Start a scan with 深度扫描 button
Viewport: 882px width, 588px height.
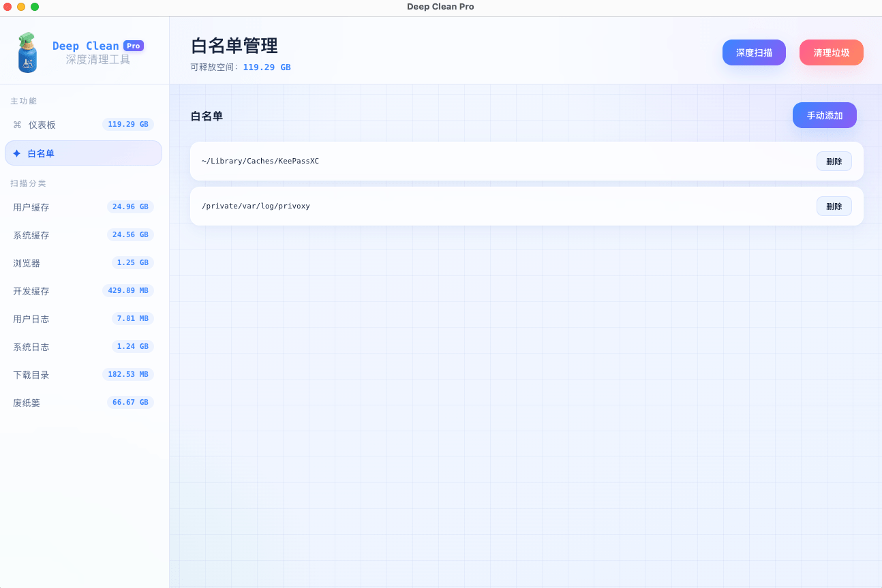pos(754,52)
